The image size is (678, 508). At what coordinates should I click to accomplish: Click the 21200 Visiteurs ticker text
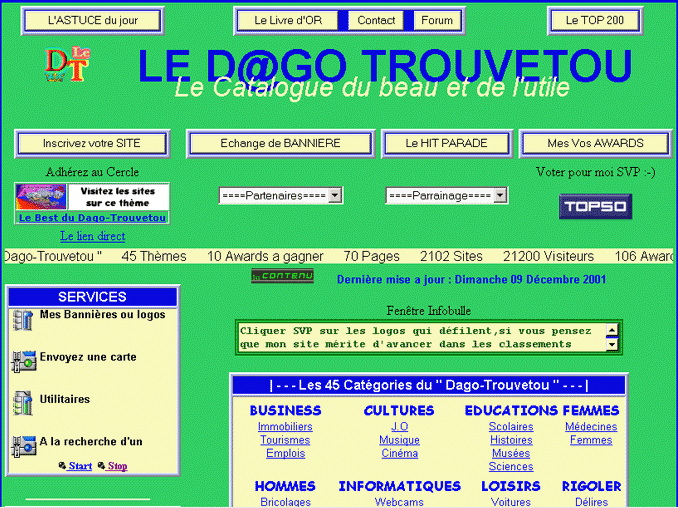click(548, 256)
